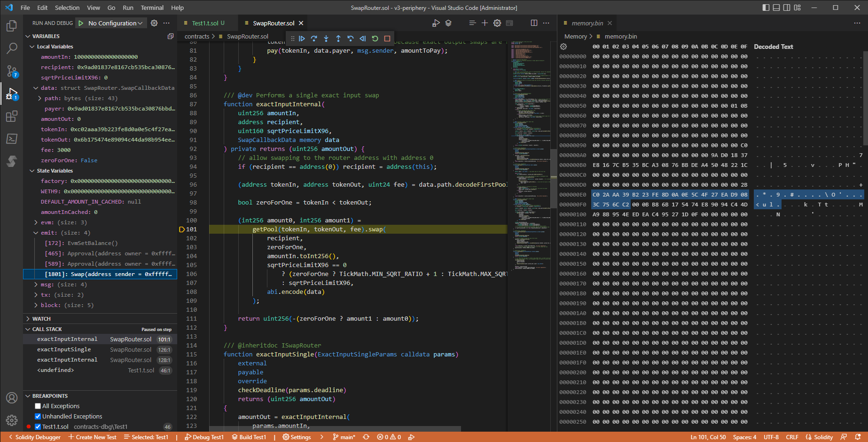
Task: Open the Extensions view in activity bar
Action: tap(12, 116)
